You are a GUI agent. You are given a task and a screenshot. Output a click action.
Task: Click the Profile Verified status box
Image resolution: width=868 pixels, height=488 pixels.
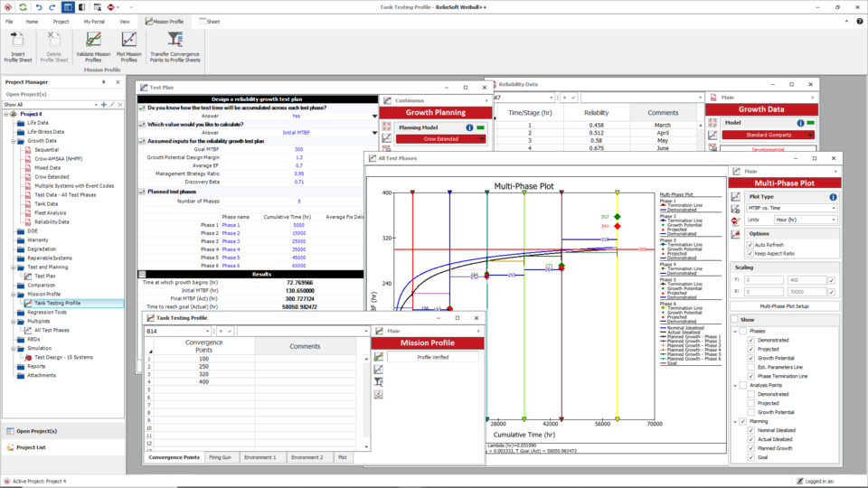[x=432, y=358]
